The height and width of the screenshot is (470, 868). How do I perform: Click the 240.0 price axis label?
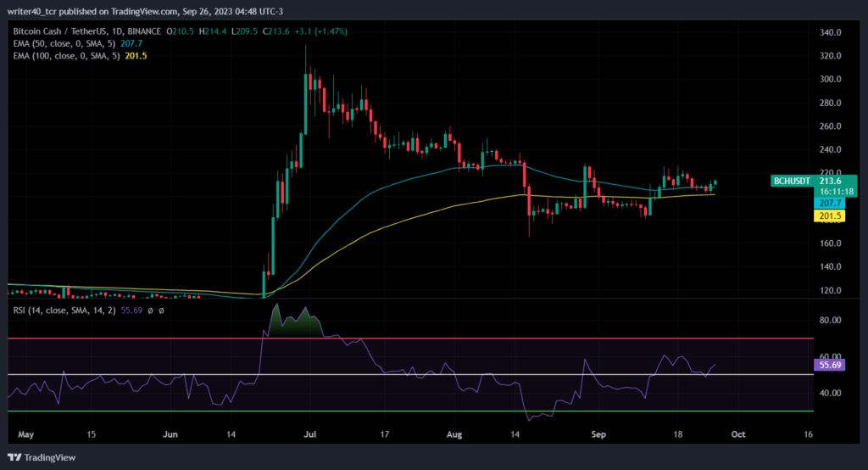coord(830,149)
